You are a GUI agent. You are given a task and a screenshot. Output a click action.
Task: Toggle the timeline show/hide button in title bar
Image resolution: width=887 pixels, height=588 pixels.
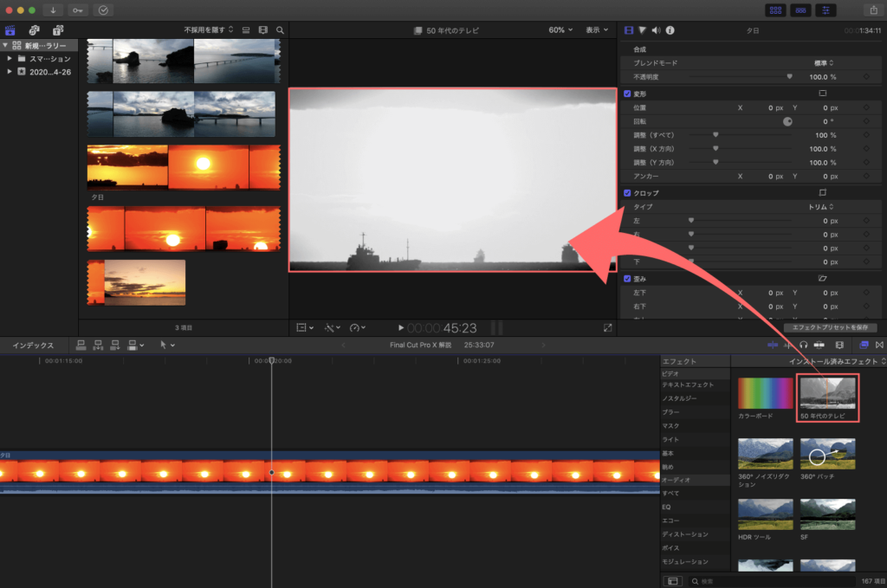800,10
